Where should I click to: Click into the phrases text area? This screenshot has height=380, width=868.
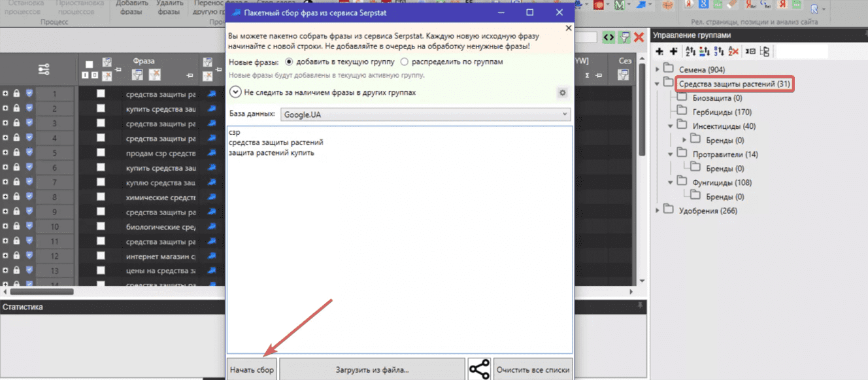click(399, 239)
